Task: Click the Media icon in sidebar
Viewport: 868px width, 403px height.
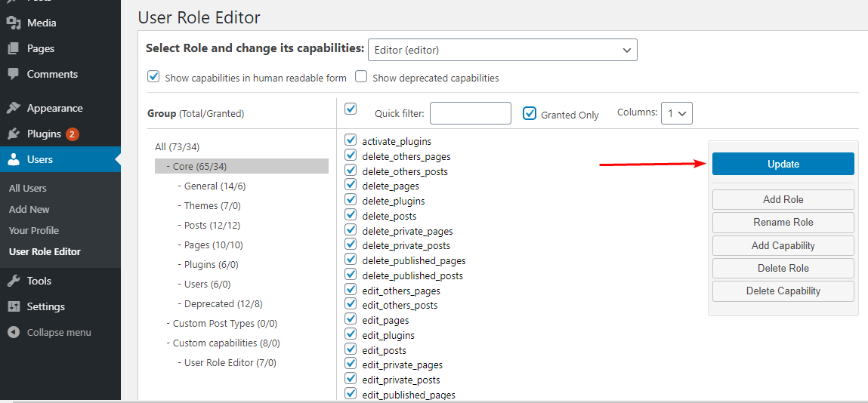Action: click(14, 23)
